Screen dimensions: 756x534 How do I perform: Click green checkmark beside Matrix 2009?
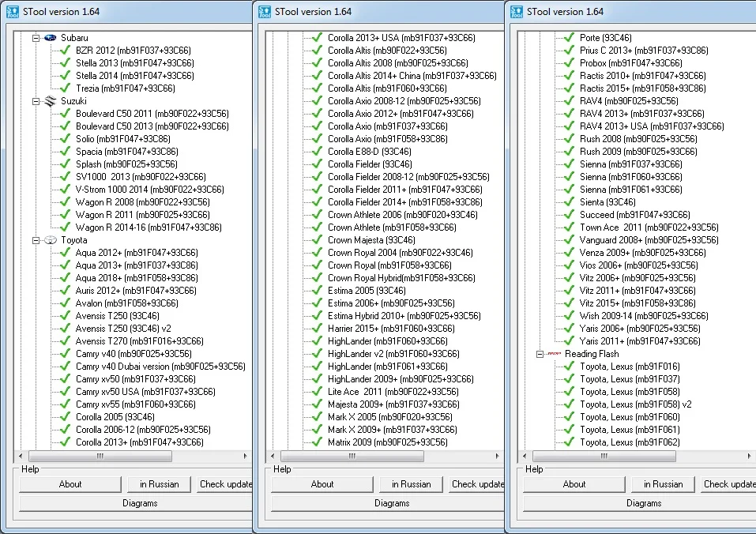[317, 442]
